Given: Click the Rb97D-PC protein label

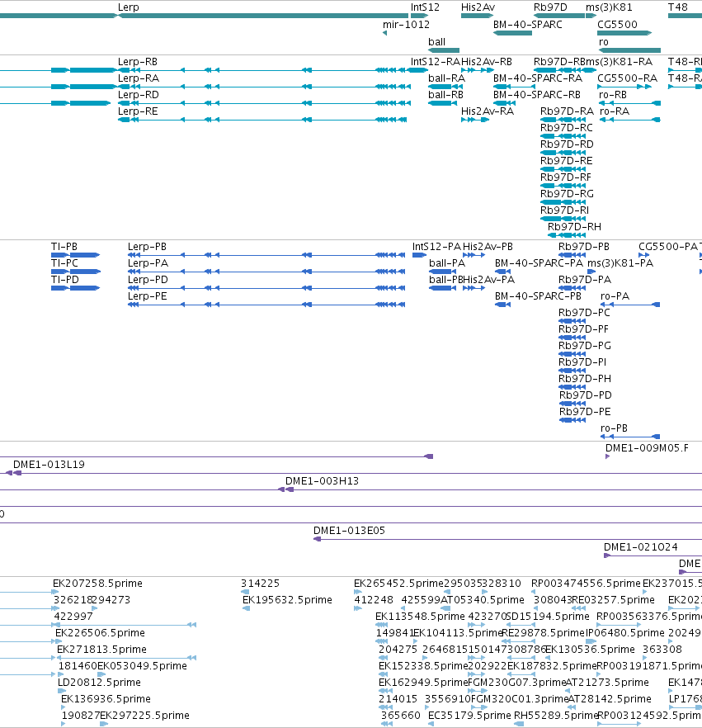Looking at the screenshot, I should tap(584, 313).
